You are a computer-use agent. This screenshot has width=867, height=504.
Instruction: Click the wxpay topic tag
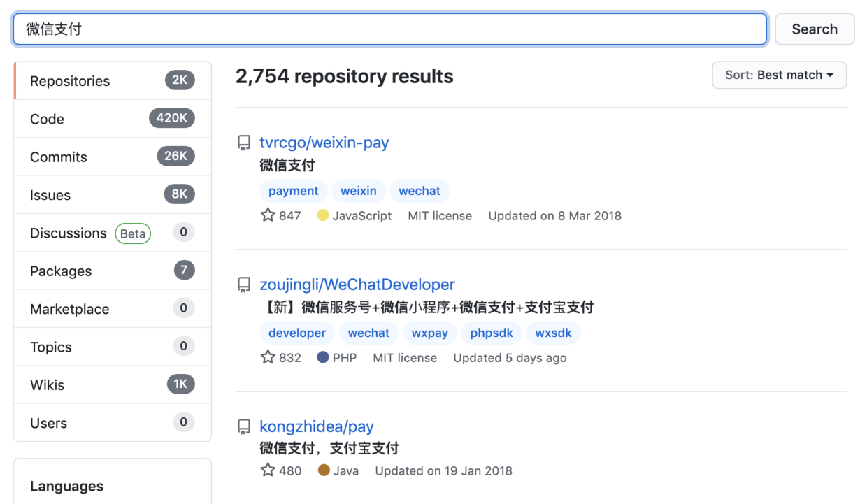click(x=430, y=333)
